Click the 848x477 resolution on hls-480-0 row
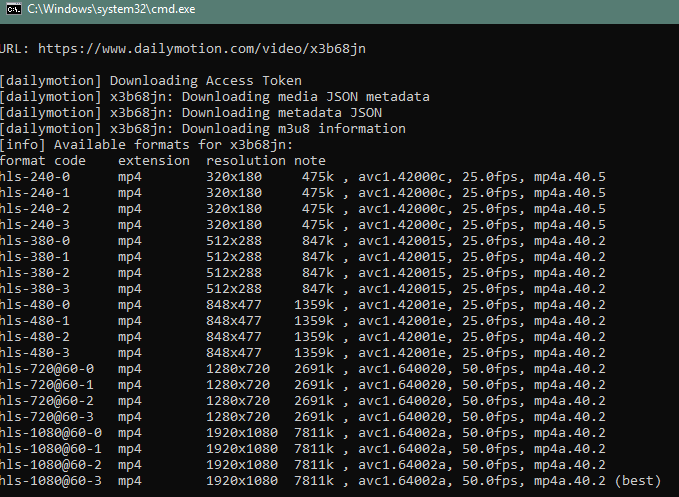Image resolution: width=679 pixels, height=497 pixels. [234, 305]
